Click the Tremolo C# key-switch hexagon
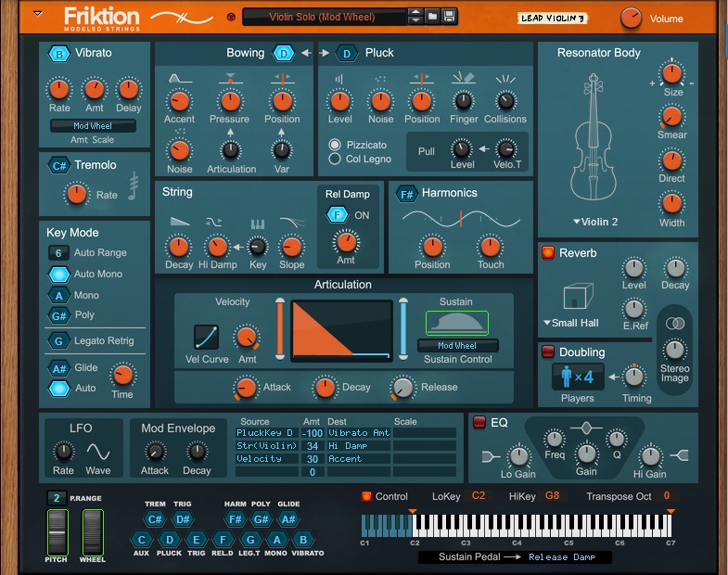The image size is (728, 575). (59, 165)
